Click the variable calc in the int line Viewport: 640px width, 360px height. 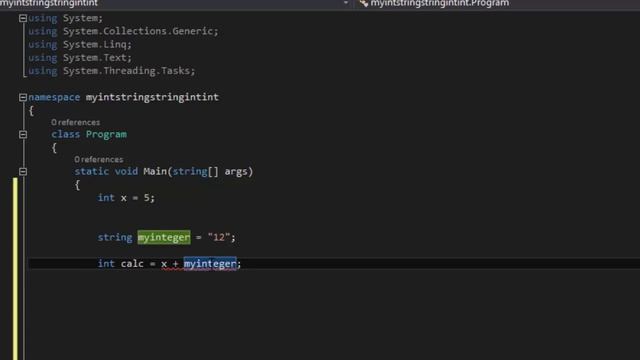pyautogui.click(x=132, y=264)
